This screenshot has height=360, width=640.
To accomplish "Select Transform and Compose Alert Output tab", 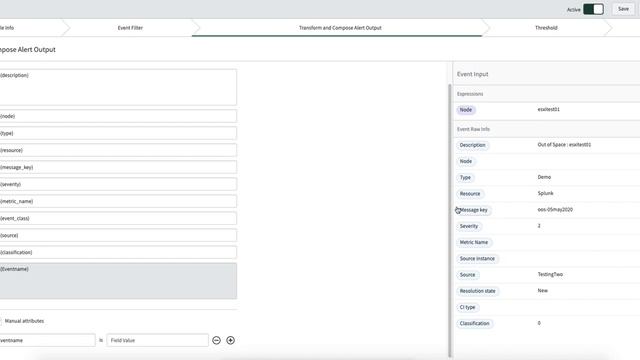I will point(340,28).
